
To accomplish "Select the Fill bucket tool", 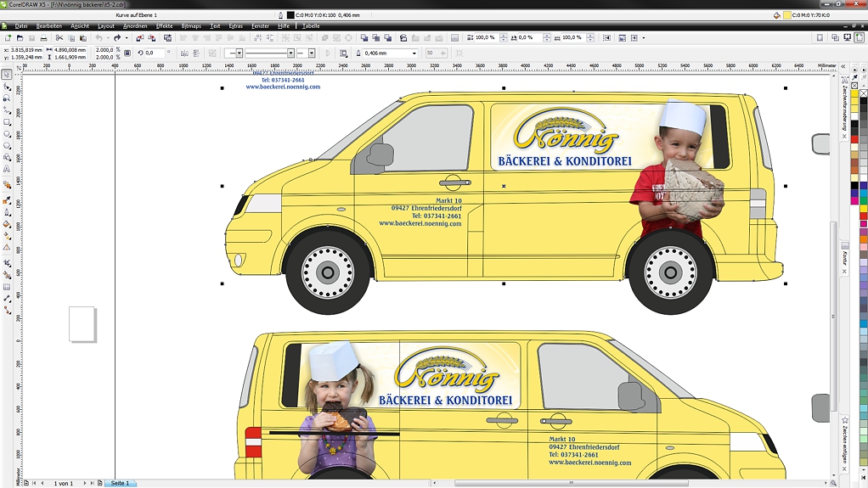I will click(x=7, y=224).
